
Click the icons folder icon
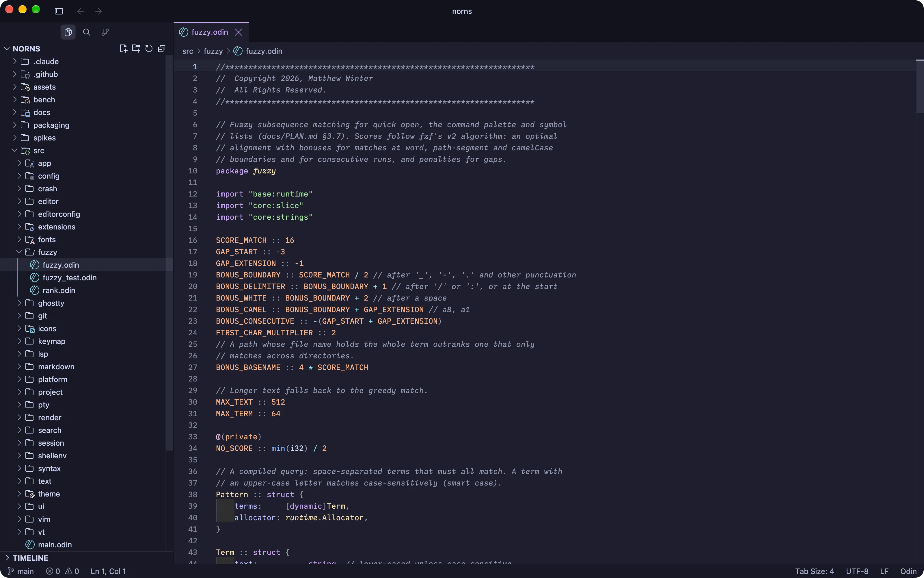pos(30,329)
